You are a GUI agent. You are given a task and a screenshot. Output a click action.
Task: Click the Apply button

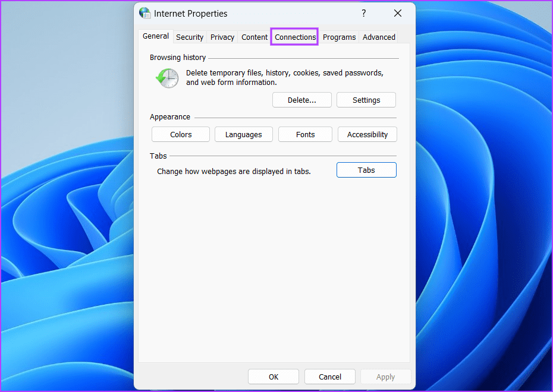coord(385,377)
